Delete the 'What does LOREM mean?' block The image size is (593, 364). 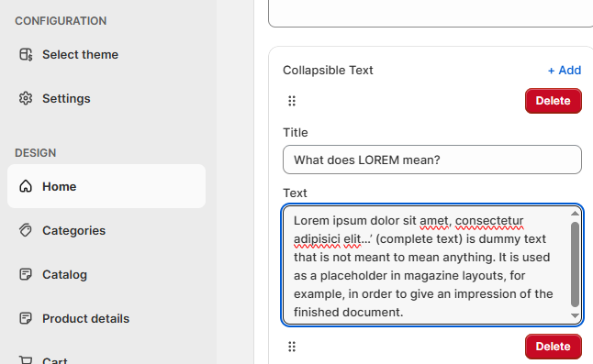coord(554,101)
